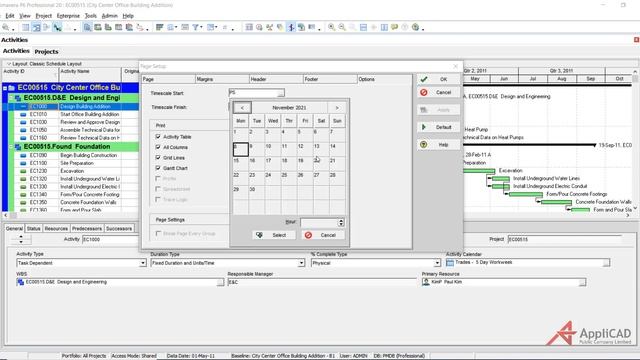Screen dimensions: 640x360
Task: Select activity EC1100 Site Preparation row
Action: [x=69, y=163]
